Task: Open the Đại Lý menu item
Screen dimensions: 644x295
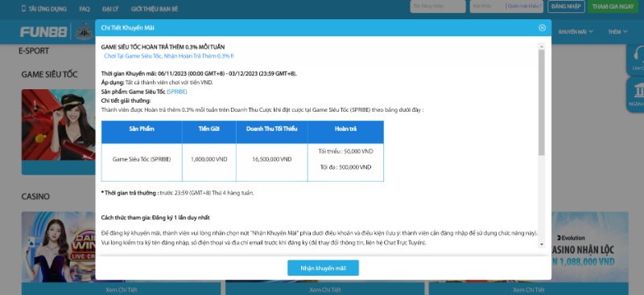Action: [x=110, y=9]
